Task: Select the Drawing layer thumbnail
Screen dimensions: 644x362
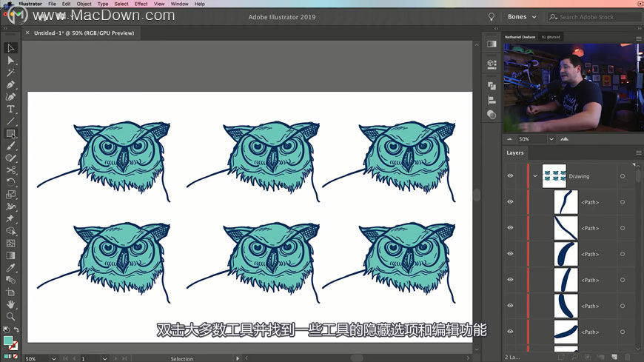Action: 554,176
